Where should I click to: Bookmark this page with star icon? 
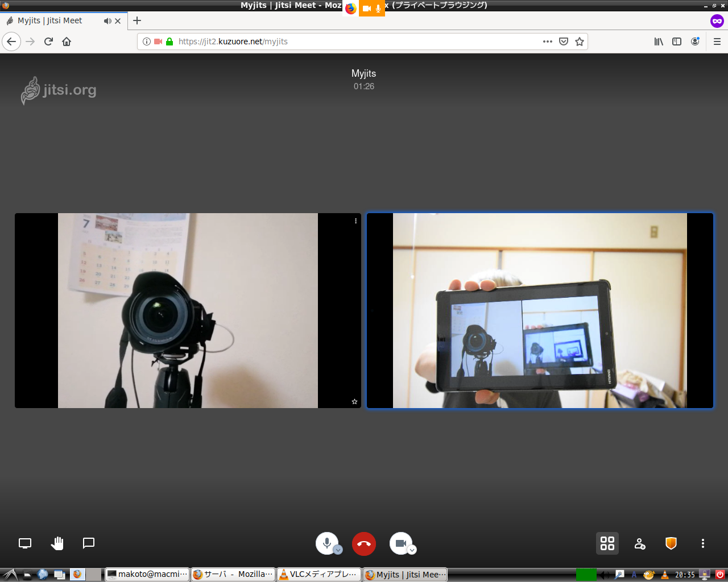coord(580,41)
